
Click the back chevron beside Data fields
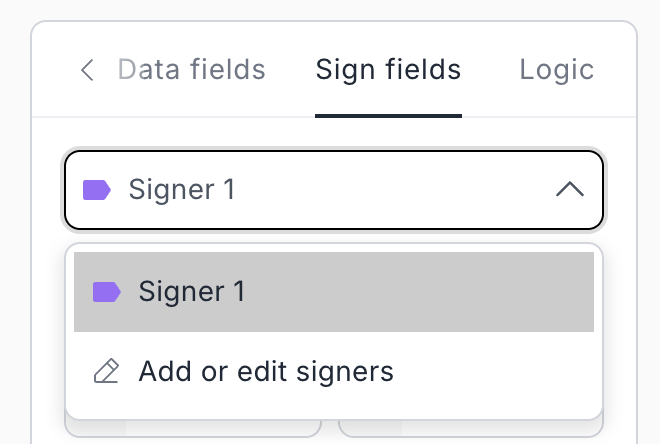point(87,70)
